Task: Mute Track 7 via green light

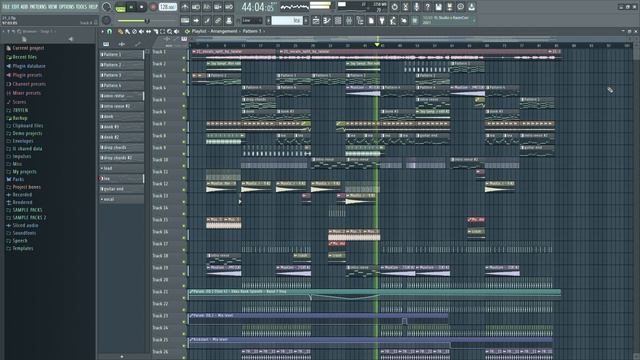Action: [x=184, y=130]
